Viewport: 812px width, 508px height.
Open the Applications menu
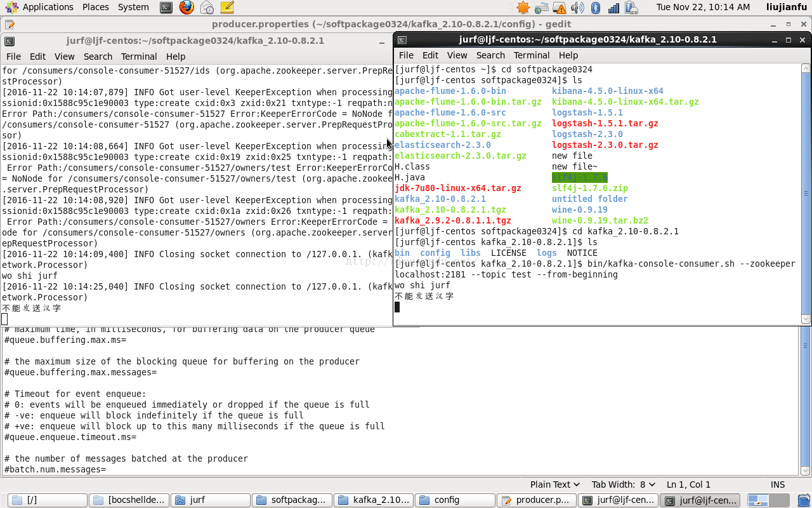point(39,7)
